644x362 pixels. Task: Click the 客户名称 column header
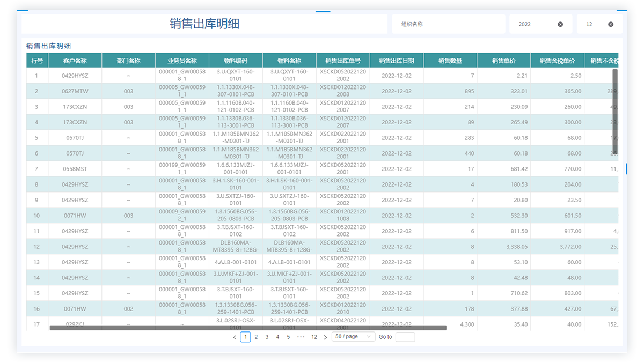pos(75,61)
